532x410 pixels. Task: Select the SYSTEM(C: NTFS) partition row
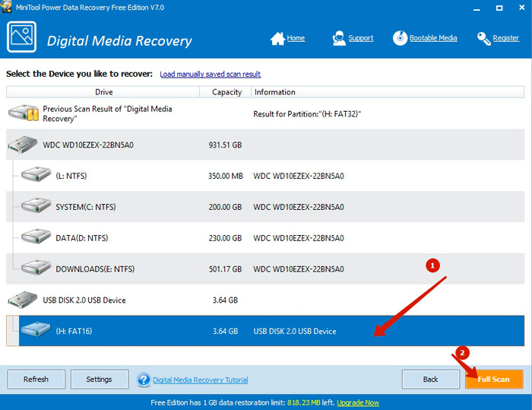(265, 207)
